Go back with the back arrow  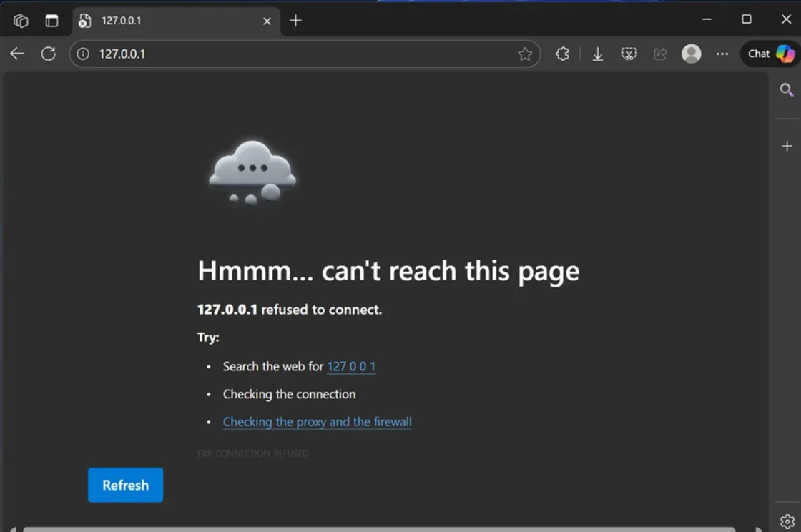click(16, 54)
